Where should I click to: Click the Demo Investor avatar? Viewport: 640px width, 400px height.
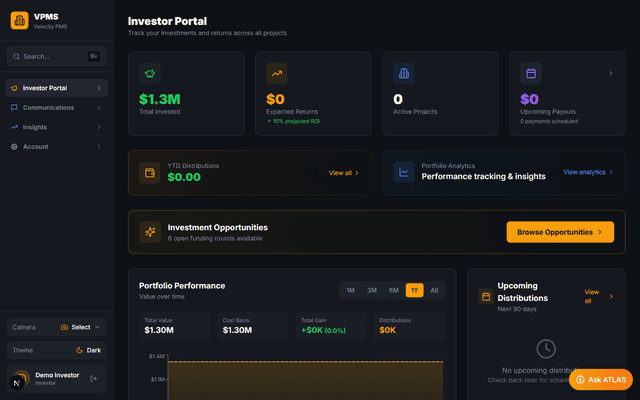point(20,379)
